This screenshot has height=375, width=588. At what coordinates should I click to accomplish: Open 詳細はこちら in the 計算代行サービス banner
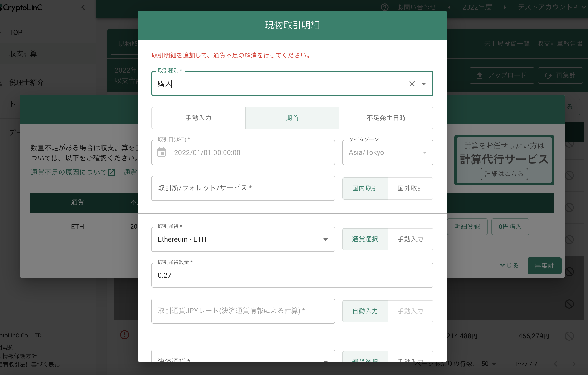pos(504,174)
